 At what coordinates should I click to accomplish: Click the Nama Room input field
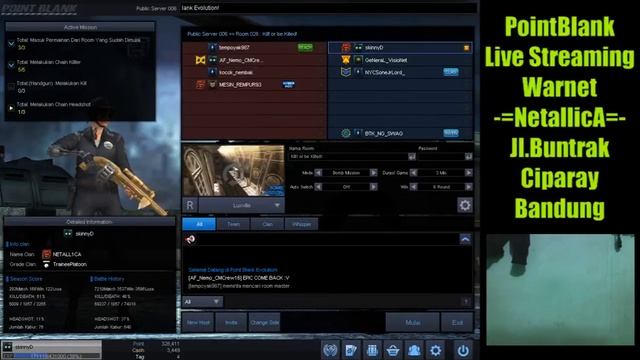pos(348,156)
